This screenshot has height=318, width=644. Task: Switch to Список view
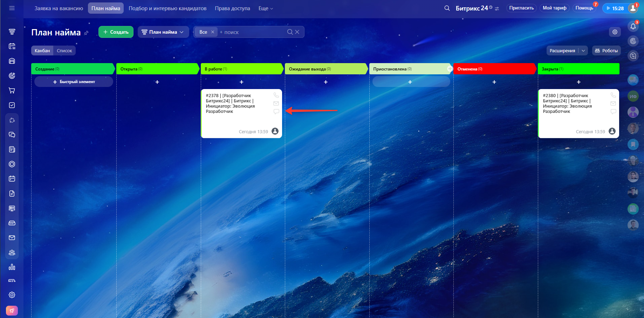click(64, 50)
